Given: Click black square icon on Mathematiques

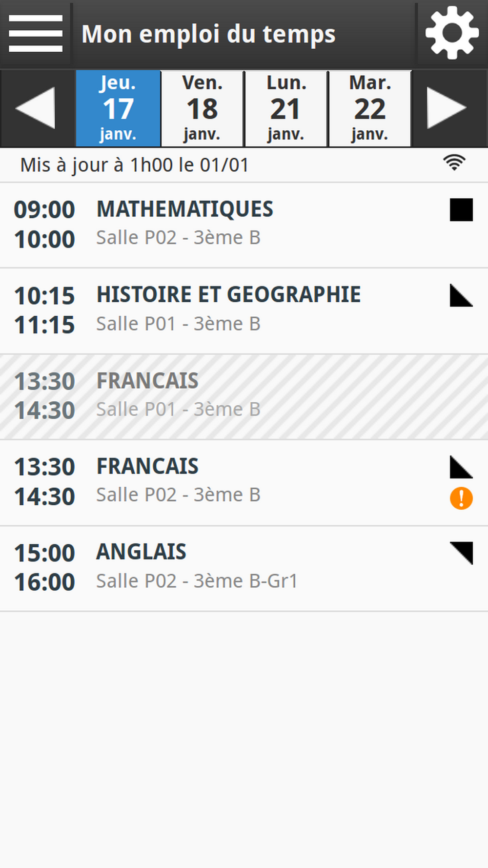Looking at the screenshot, I should pyautogui.click(x=461, y=210).
